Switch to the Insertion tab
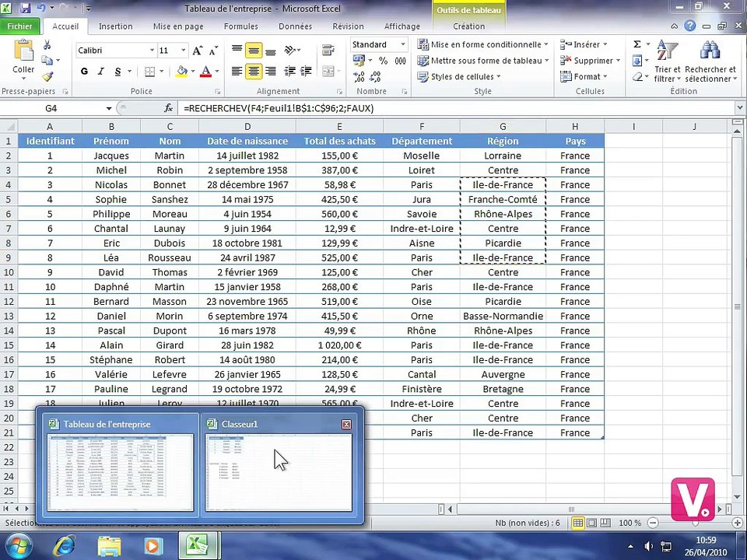Image resolution: width=747 pixels, height=560 pixels. point(116,26)
